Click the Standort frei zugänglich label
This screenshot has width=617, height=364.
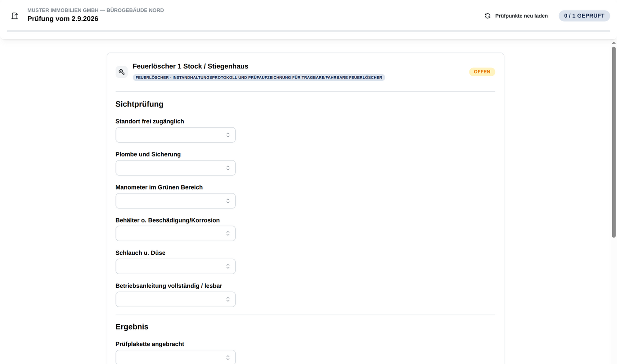pos(150,121)
